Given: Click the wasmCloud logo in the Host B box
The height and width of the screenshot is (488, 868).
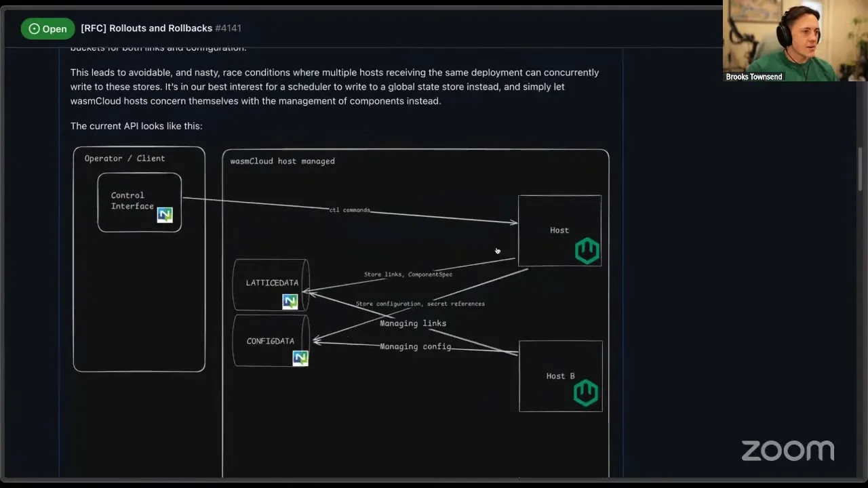Looking at the screenshot, I should (586, 393).
